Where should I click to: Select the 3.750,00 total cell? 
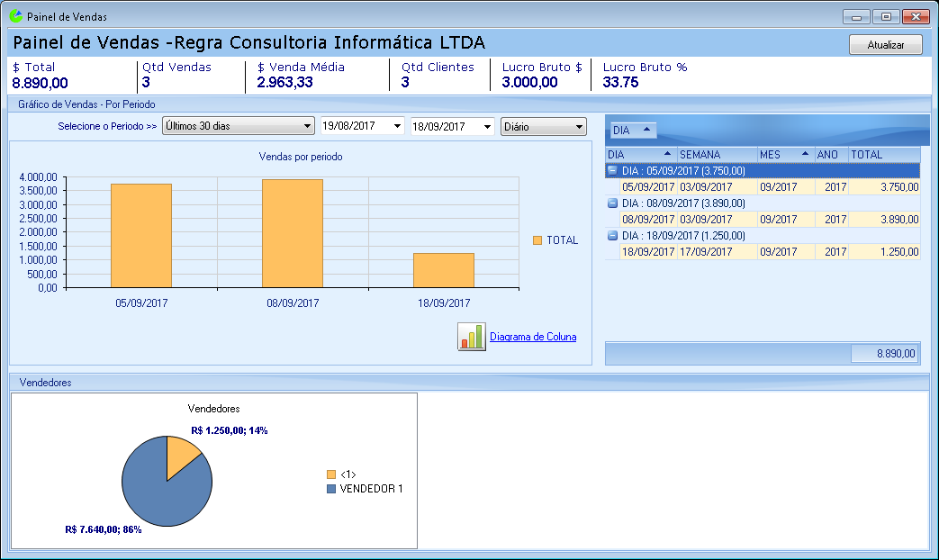(x=884, y=187)
